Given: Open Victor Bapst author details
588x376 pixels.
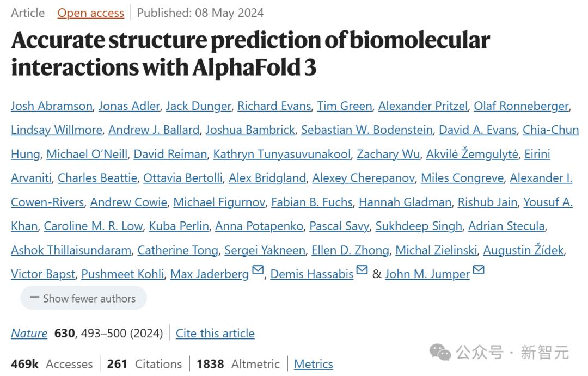Looking at the screenshot, I should 43,274.
